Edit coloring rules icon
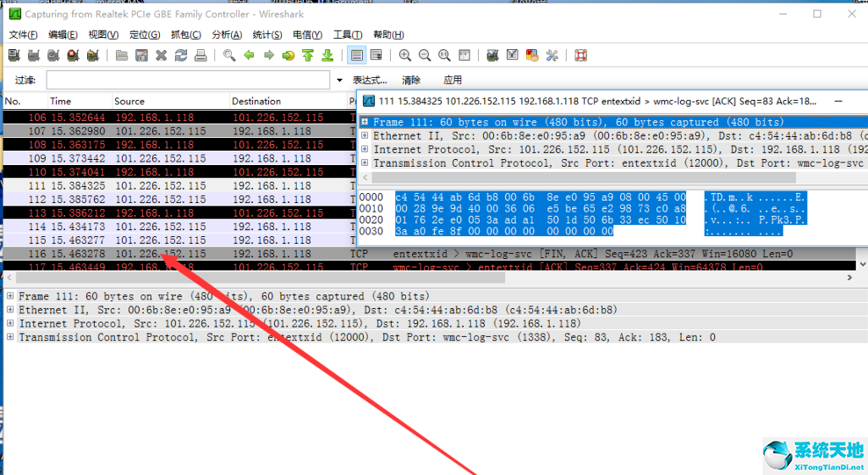 point(532,55)
